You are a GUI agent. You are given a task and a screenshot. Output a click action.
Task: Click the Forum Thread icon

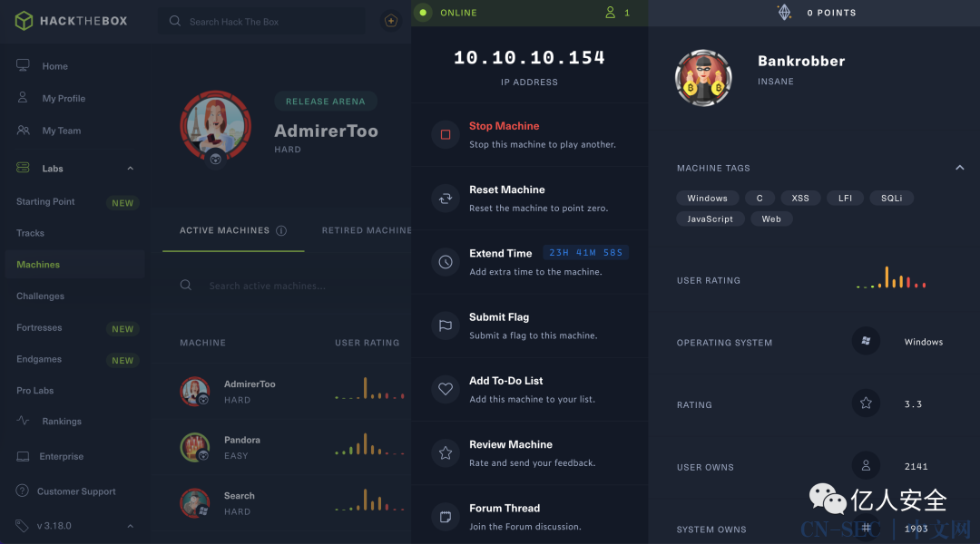[x=446, y=517]
